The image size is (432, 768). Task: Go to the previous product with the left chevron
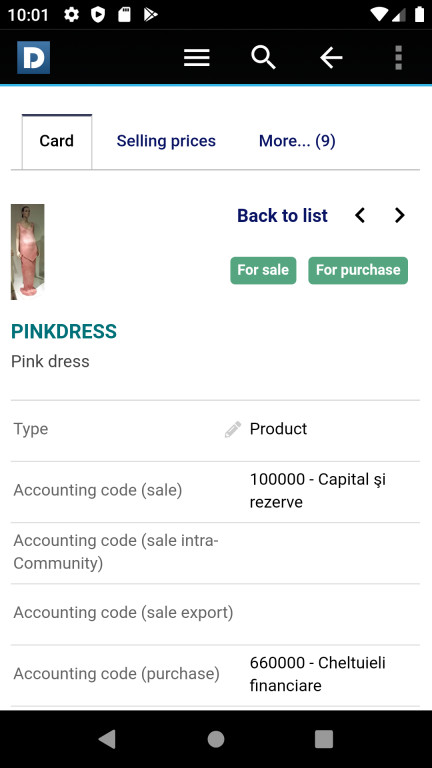(360, 216)
